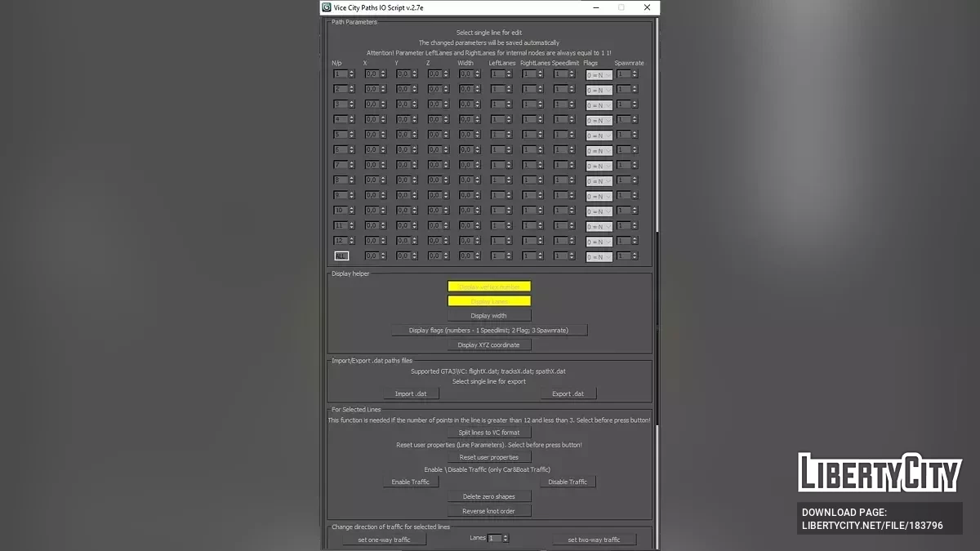This screenshot has height=551, width=980.
Task: Toggle off the Display vertex number option
Action: (x=489, y=287)
